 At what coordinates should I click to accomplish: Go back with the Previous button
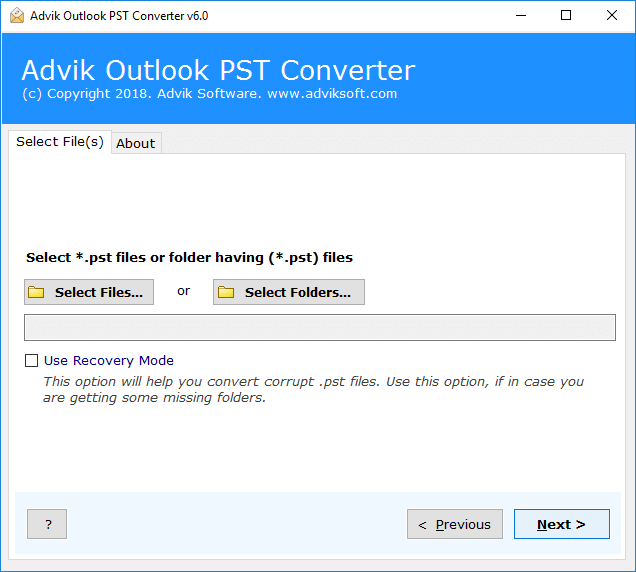pyautogui.click(x=455, y=524)
